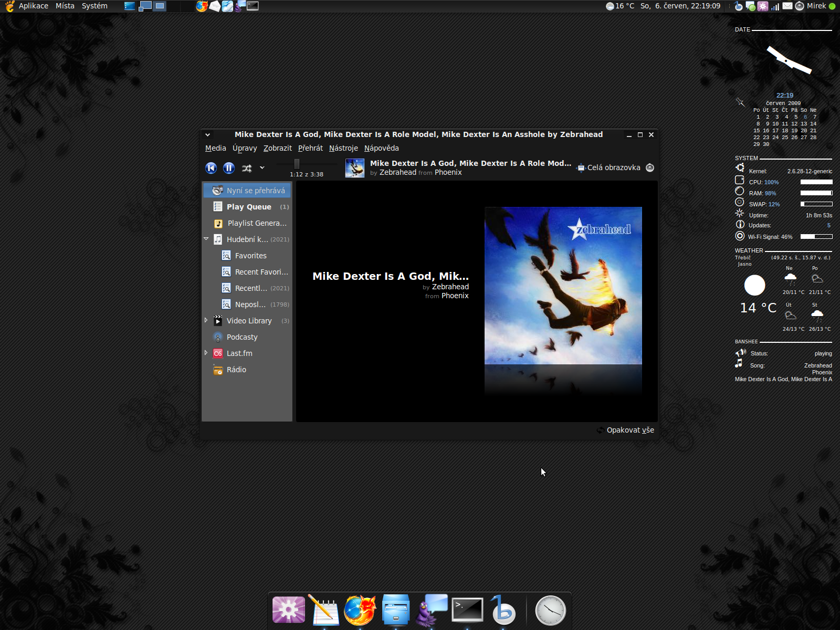Launch Firefox from the dock
This screenshot has width=840, height=630.
(x=360, y=610)
